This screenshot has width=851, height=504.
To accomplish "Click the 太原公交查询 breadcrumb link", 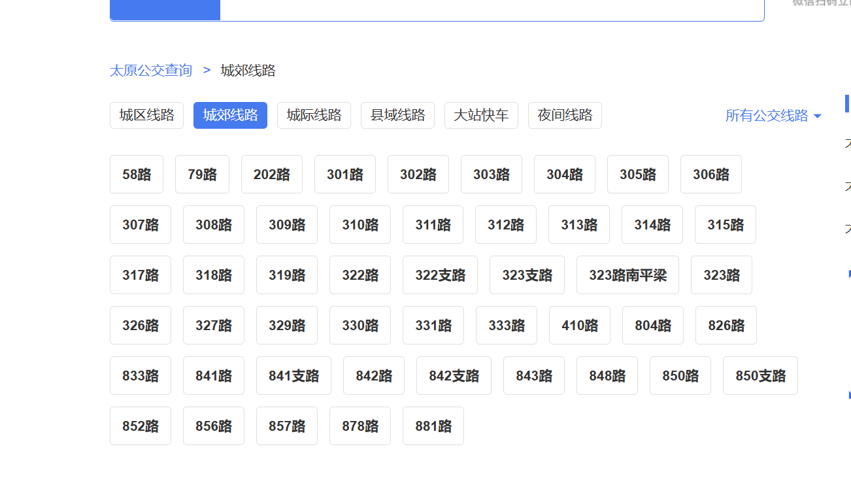I will (x=151, y=71).
